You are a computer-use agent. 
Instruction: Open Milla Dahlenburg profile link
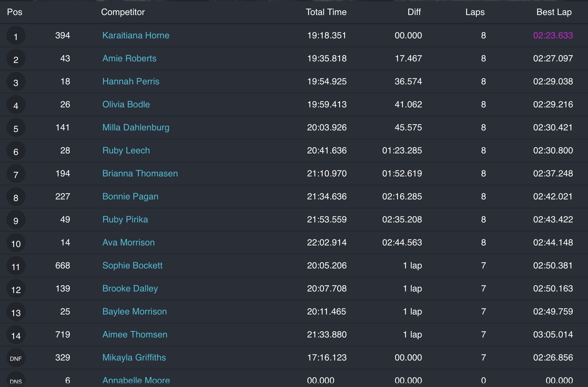tap(136, 128)
